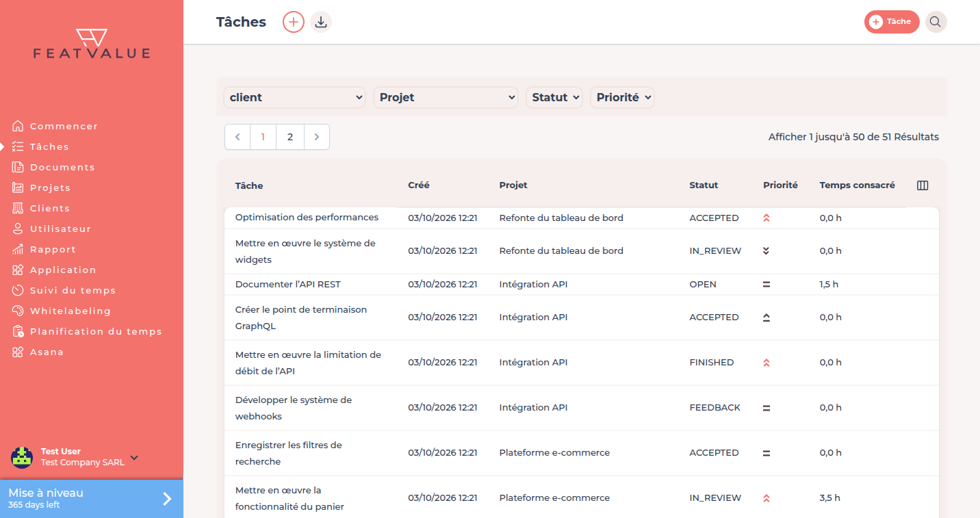Click priority icon of Optimisation des performances

[766, 218]
